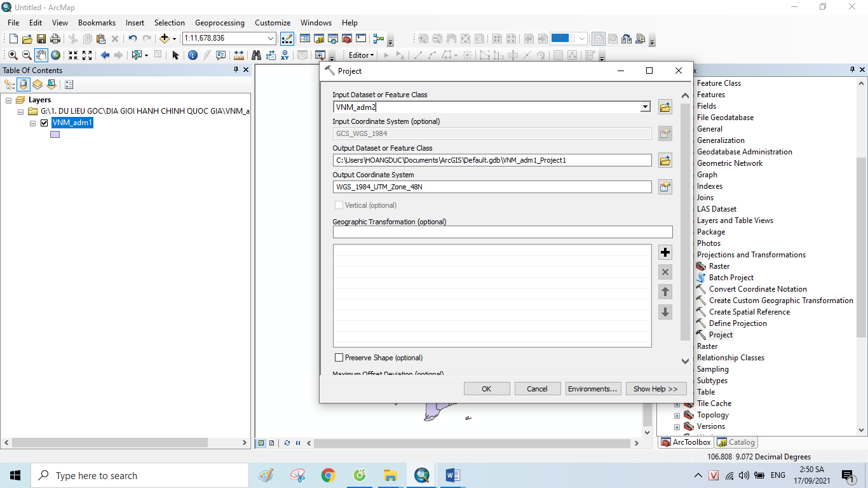This screenshot has width=868, height=488.
Task: Select the Define Projection tool in ArcToolbox
Action: pos(738,323)
